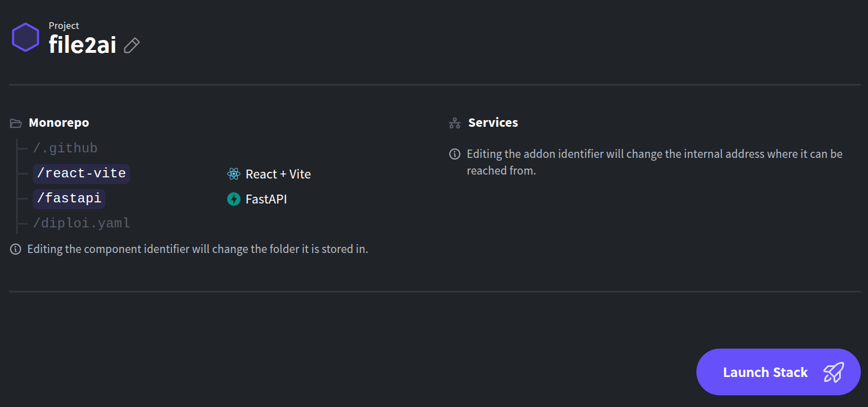Click the React + Vite service label

tap(278, 173)
